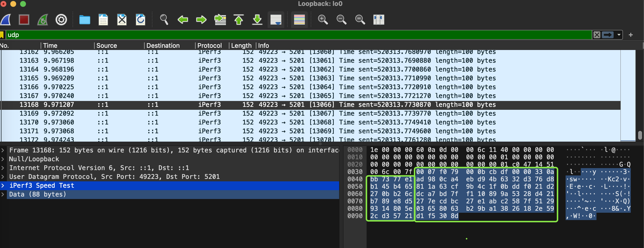Start capture with the shark fin icon
The height and width of the screenshot is (248, 644).
6,20
